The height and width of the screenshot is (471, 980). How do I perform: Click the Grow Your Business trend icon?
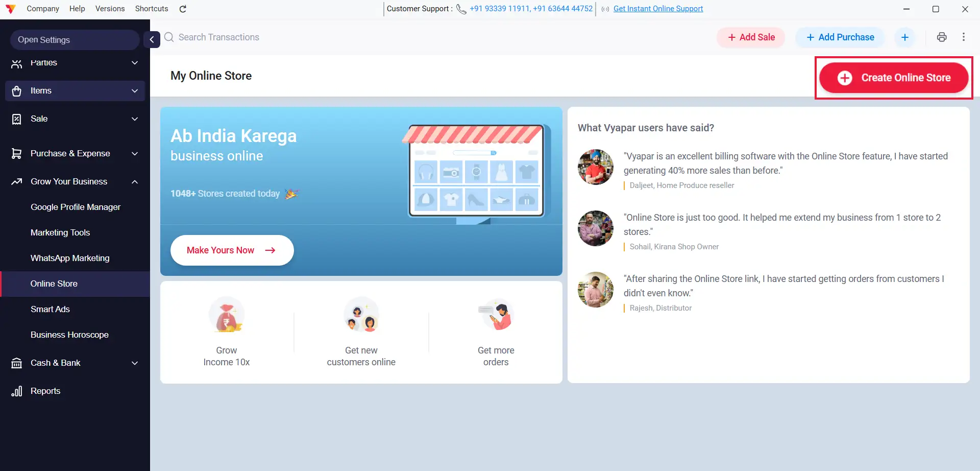point(17,182)
